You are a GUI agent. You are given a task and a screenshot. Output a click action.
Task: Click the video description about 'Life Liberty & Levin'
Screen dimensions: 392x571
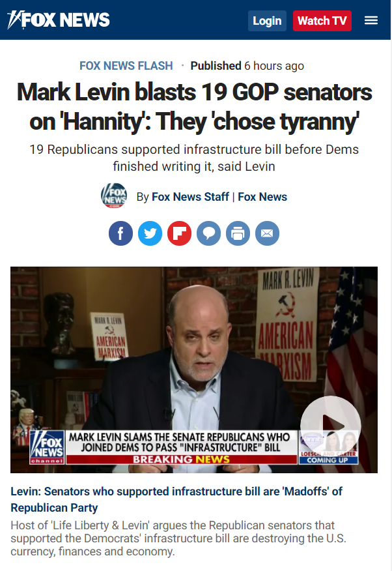(178, 538)
